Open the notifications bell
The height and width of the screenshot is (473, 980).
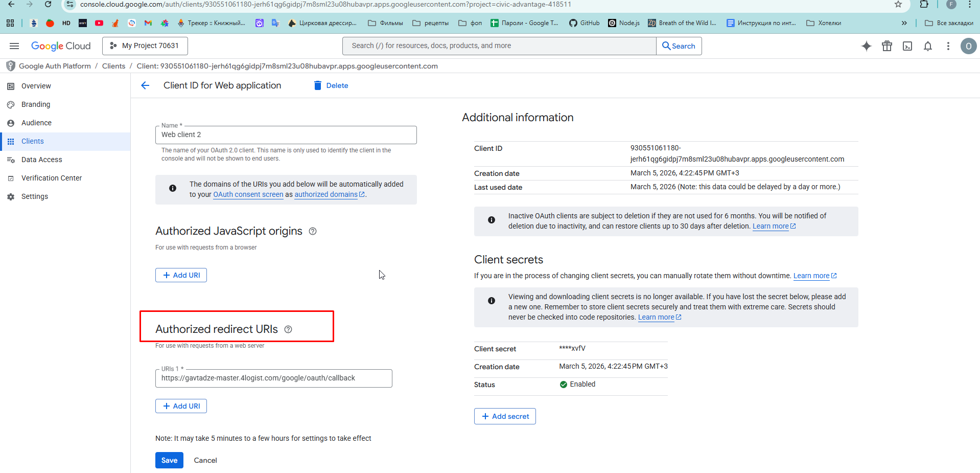point(927,46)
